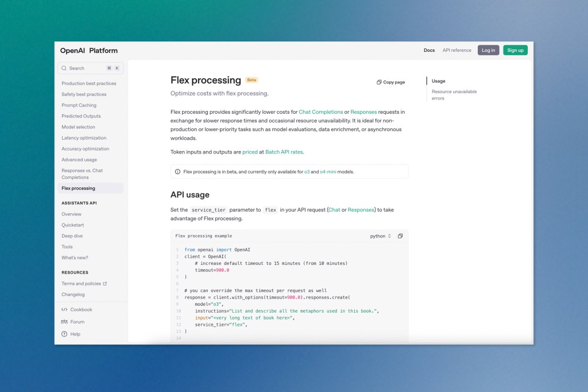Select Prompt Caching in sidebar
This screenshot has width=588, height=392.
(79, 105)
